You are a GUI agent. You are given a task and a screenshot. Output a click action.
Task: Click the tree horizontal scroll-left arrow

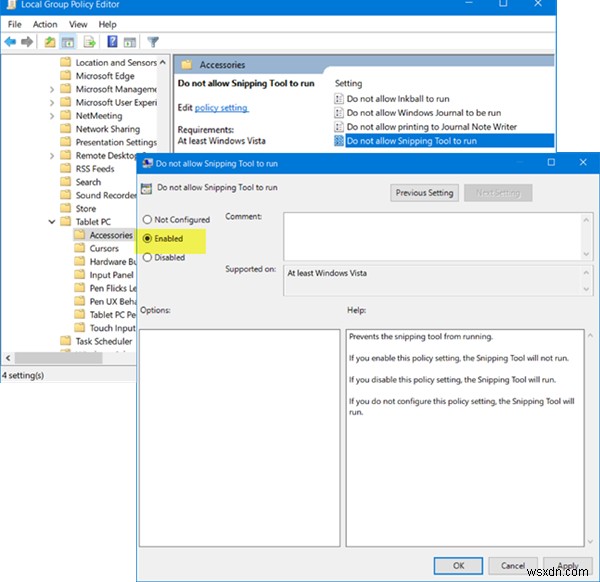(8, 358)
